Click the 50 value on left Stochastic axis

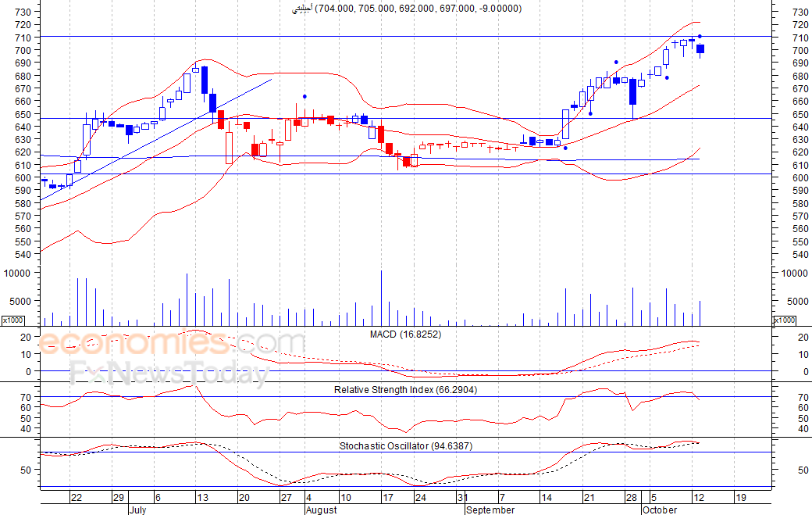pos(27,470)
